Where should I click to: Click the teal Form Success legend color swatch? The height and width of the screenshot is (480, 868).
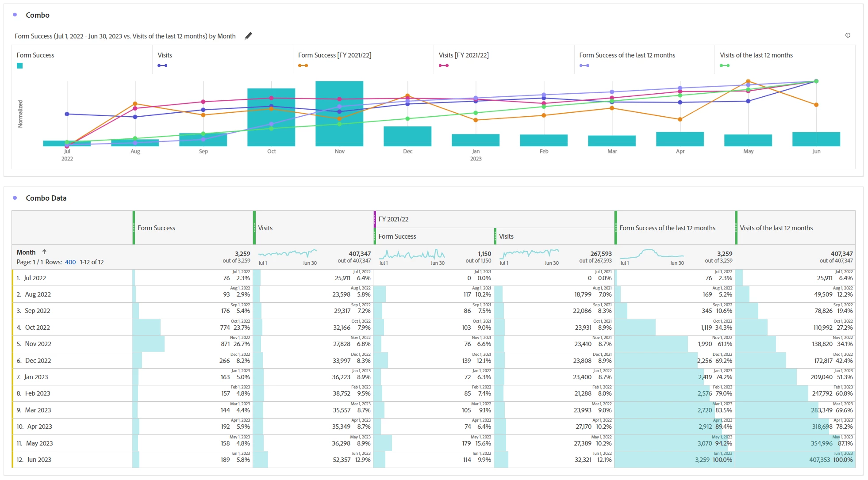click(x=19, y=66)
